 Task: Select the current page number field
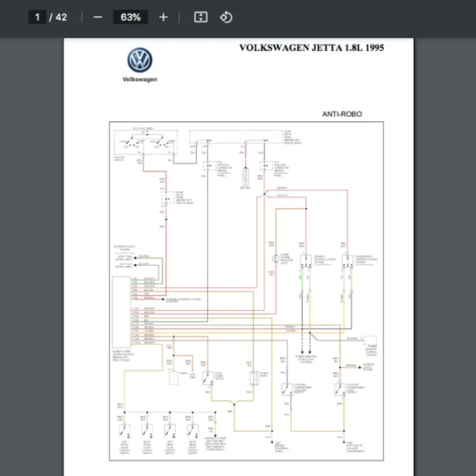pos(37,17)
